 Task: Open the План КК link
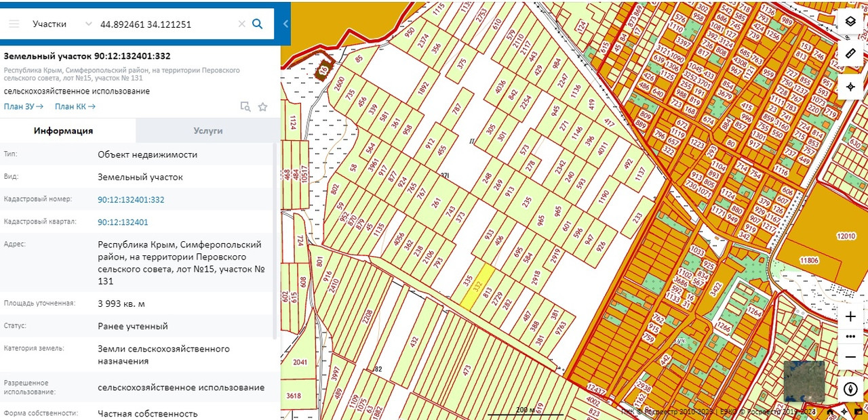[x=75, y=106]
